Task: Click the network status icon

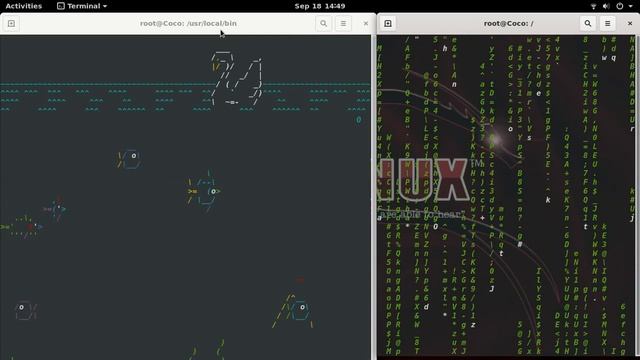Action: (593, 6)
